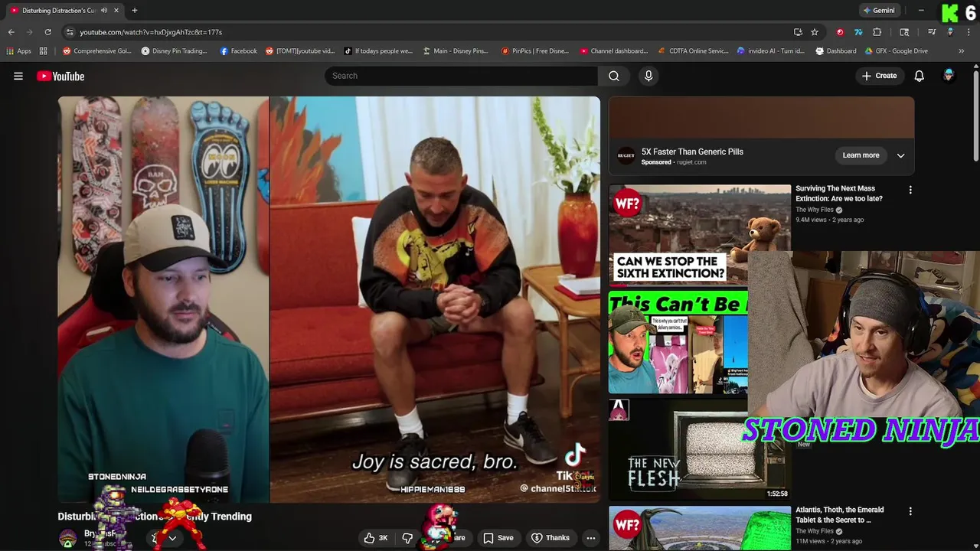Mute the tab using its speaker icon
Image resolution: width=980 pixels, height=551 pixels.
point(104,11)
